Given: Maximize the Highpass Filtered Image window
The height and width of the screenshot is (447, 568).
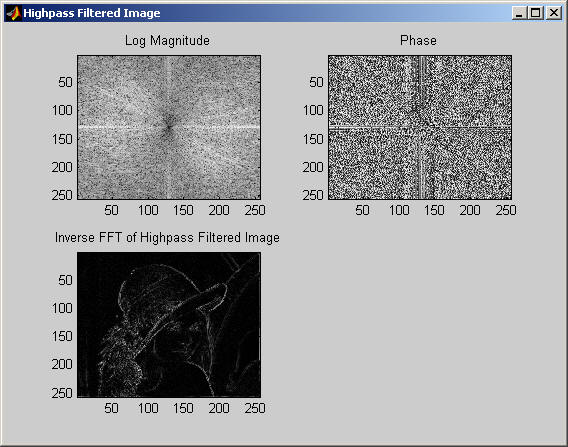Looking at the screenshot, I should point(535,13).
